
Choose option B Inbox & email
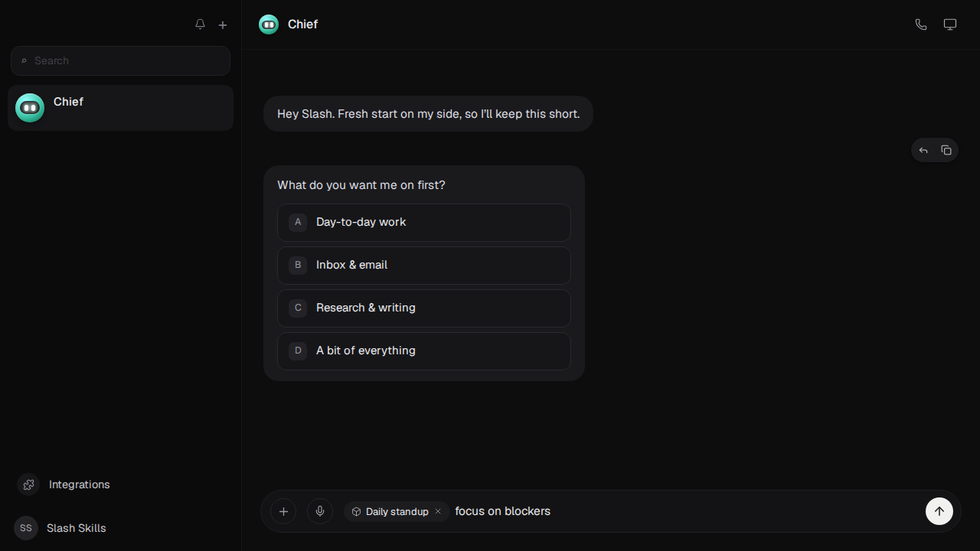[x=424, y=266]
